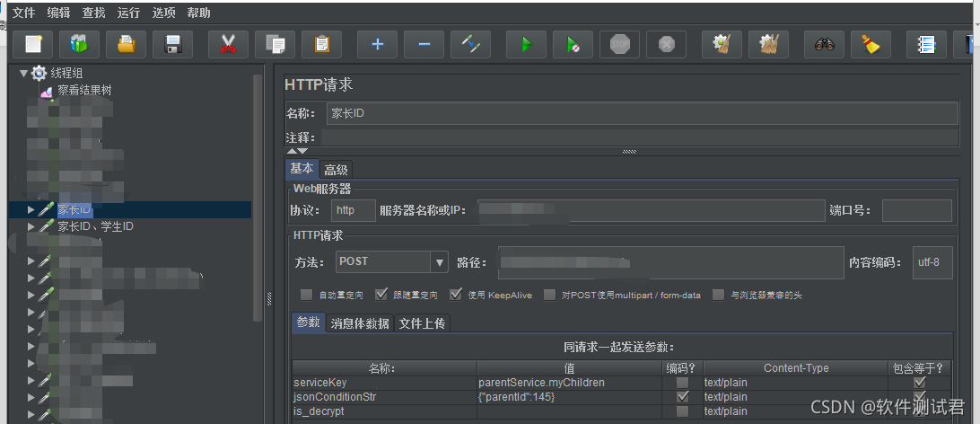Image resolution: width=980 pixels, height=424 pixels.
Task: Click the 协议 field containing http
Action: tap(353, 211)
